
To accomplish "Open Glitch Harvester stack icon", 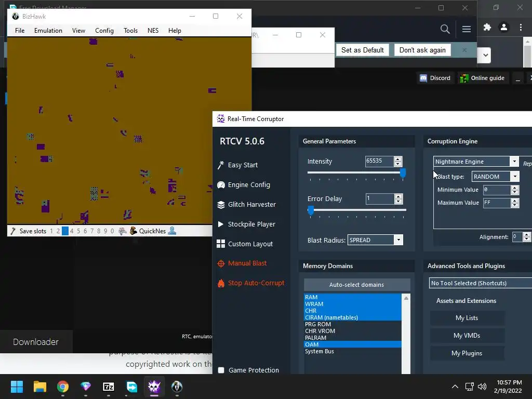I will click(x=221, y=205).
